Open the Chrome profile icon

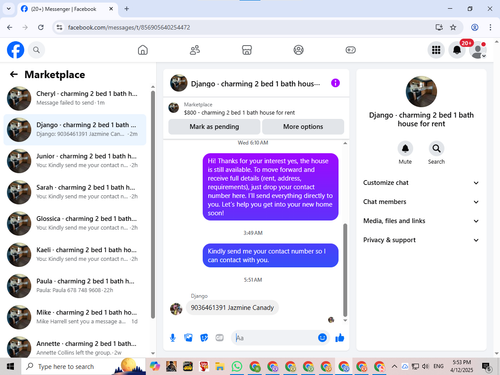(x=475, y=27)
